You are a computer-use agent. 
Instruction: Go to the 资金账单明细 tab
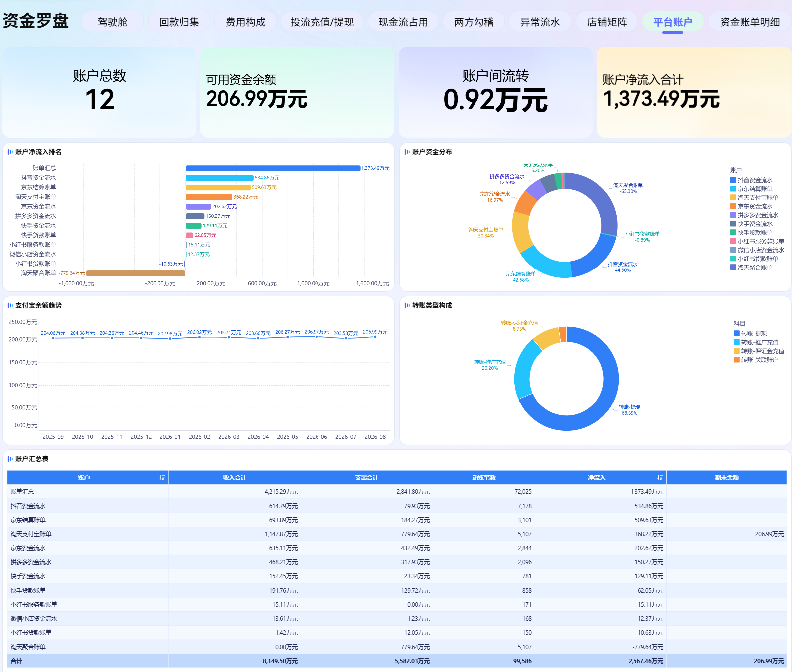pyautogui.click(x=750, y=22)
